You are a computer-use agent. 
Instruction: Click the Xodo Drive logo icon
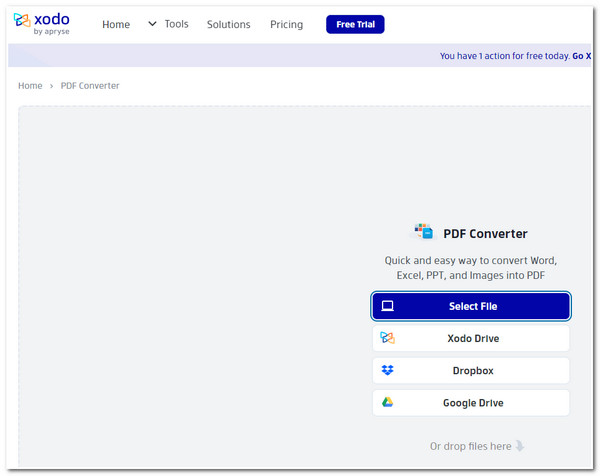tap(387, 338)
